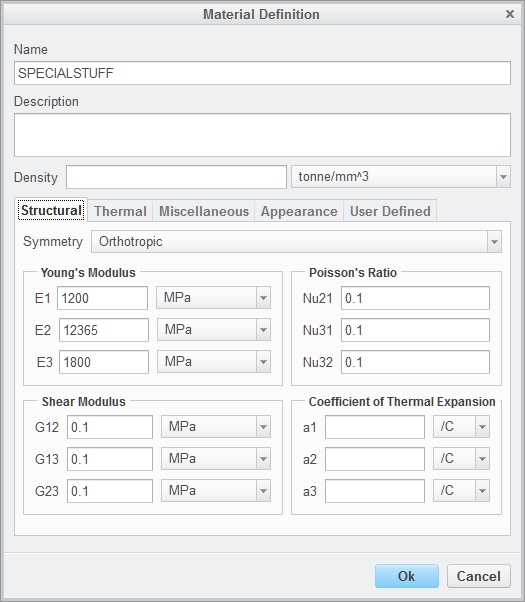
Task: Open the G23 units dropdown
Action: coord(216,490)
